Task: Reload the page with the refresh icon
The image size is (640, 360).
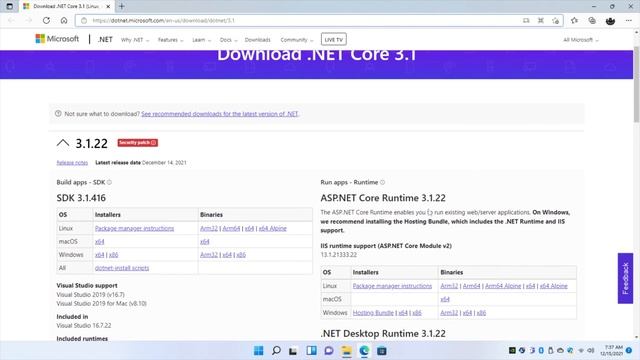Action: pos(46,20)
